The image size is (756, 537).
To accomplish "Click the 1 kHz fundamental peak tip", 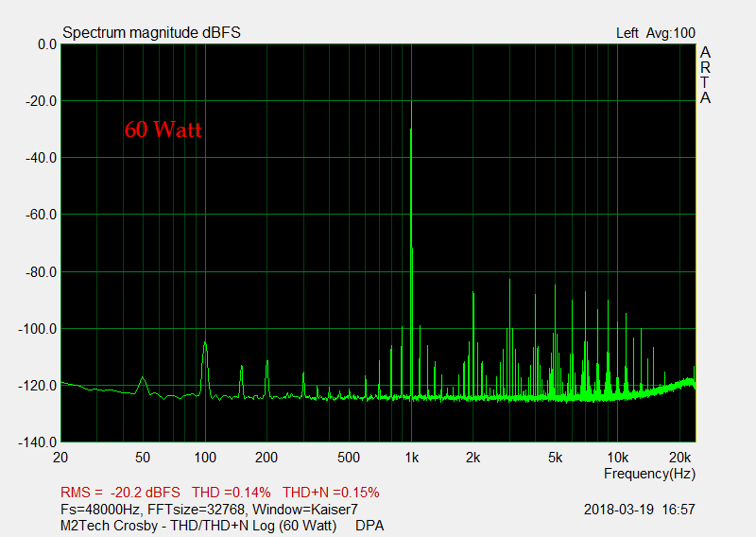I will coord(411,102).
